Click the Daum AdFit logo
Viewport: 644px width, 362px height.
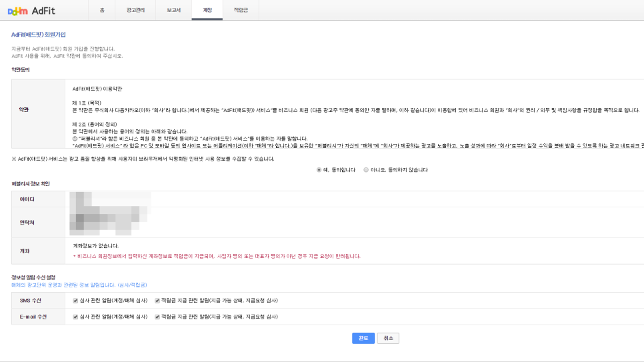[x=31, y=11]
